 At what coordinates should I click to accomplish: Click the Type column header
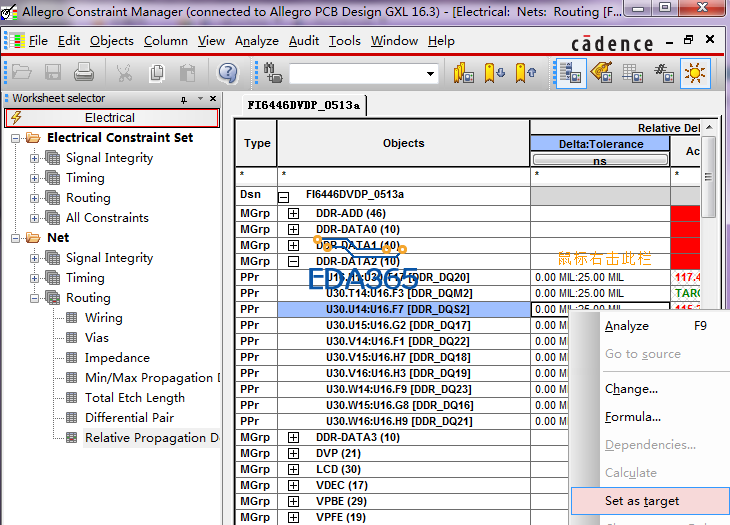tap(257, 143)
